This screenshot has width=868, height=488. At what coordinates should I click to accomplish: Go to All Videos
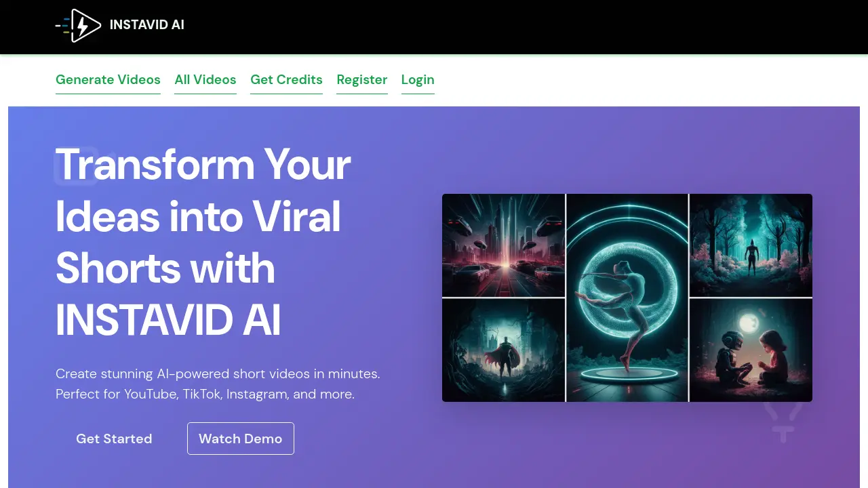click(x=205, y=80)
